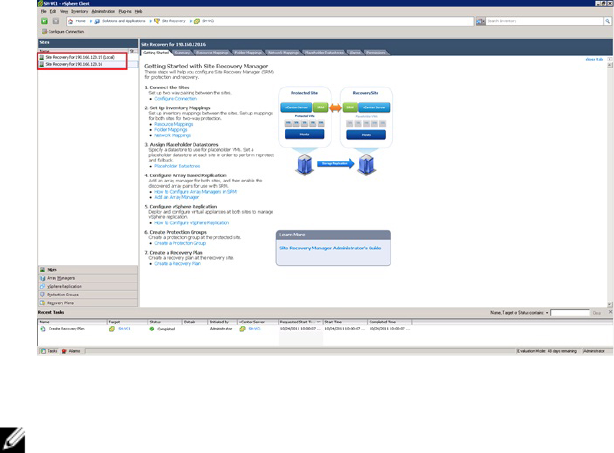Click the Requested Start Time column sort arrow
This screenshot has height=453, width=614.
(x=319, y=322)
